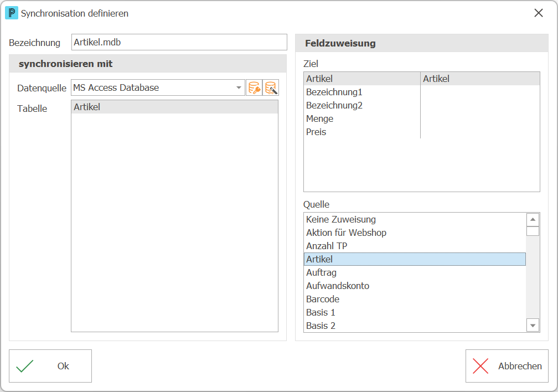Pick Anzahl TP in the Quelle list
Viewport: 558px width, 392px height.
pyautogui.click(x=415, y=246)
